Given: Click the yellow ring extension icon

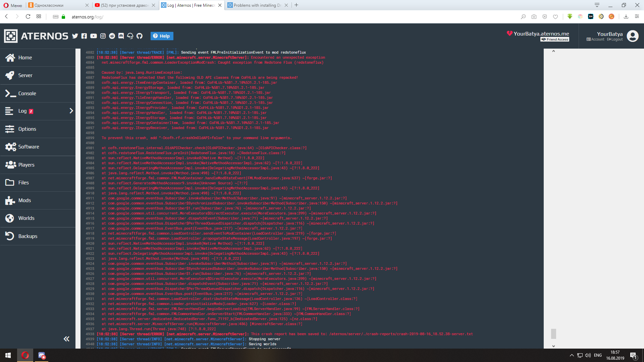Looking at the screenshot, I should [601, 16].
